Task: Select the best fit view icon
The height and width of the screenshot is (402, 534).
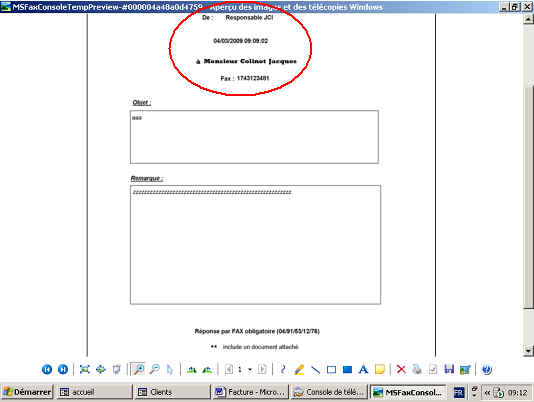Action: tap(84, 369)
